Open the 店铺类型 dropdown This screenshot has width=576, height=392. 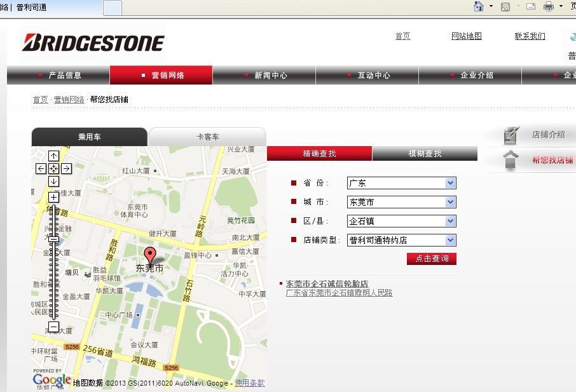401,240
